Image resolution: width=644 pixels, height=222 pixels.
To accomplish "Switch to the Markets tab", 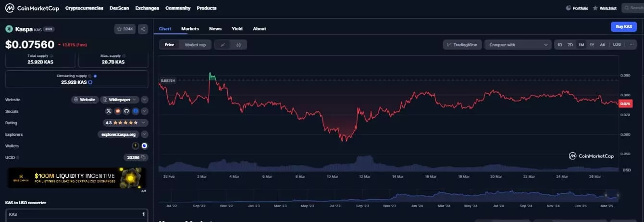I will coord(190,29).
